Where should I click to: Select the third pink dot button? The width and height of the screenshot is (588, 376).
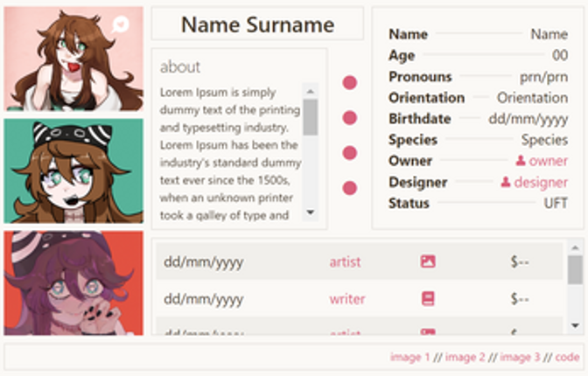coord(349,153)
